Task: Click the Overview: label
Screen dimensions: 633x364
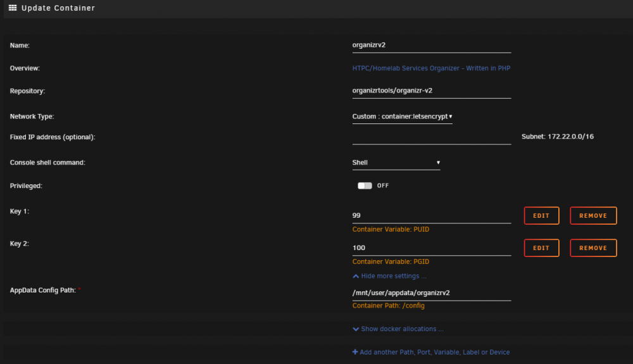Action: tap(25, 68)
